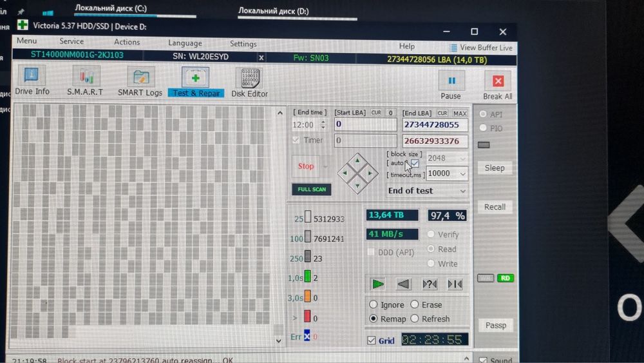This screenshot has height=363, width=644.
Task: Toggle the auto block size checkbox
Action: (415, 164)
